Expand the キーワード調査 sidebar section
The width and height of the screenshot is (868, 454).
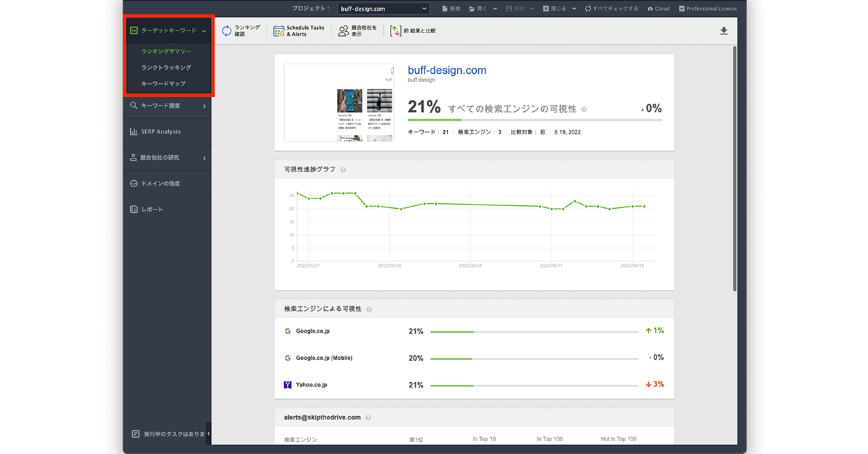tap(204, 106)
